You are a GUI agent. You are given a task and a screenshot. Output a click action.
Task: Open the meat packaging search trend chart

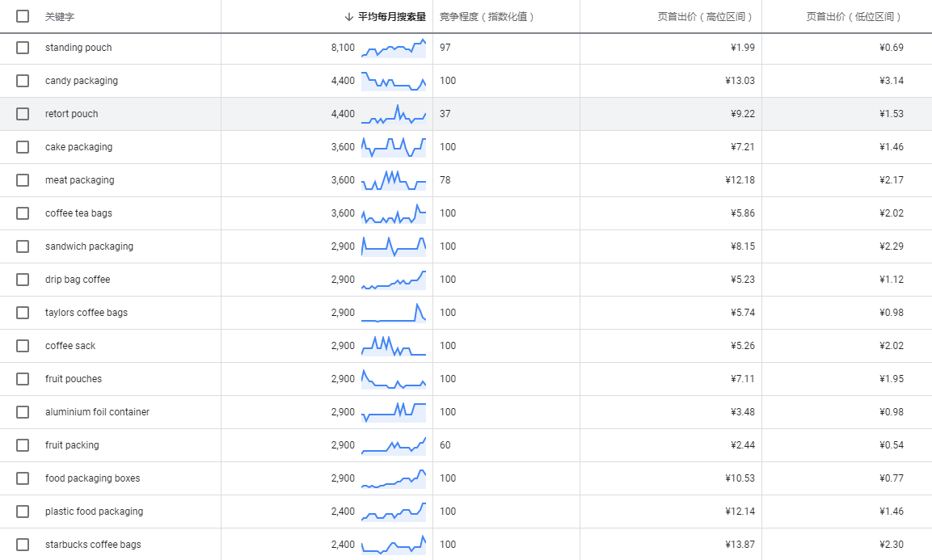click(x=394, y=180)
